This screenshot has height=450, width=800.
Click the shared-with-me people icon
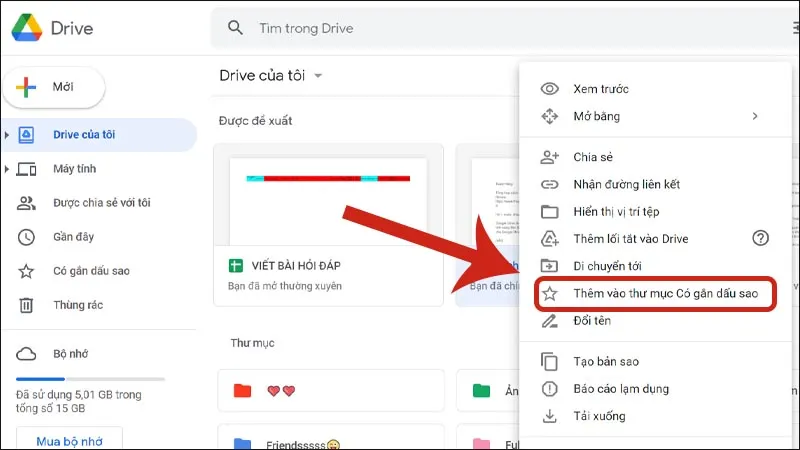[x=26, y=203]
